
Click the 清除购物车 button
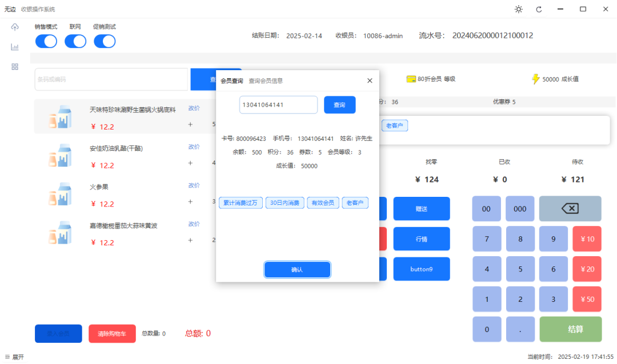pyautogui.click(x=112, y=334)
